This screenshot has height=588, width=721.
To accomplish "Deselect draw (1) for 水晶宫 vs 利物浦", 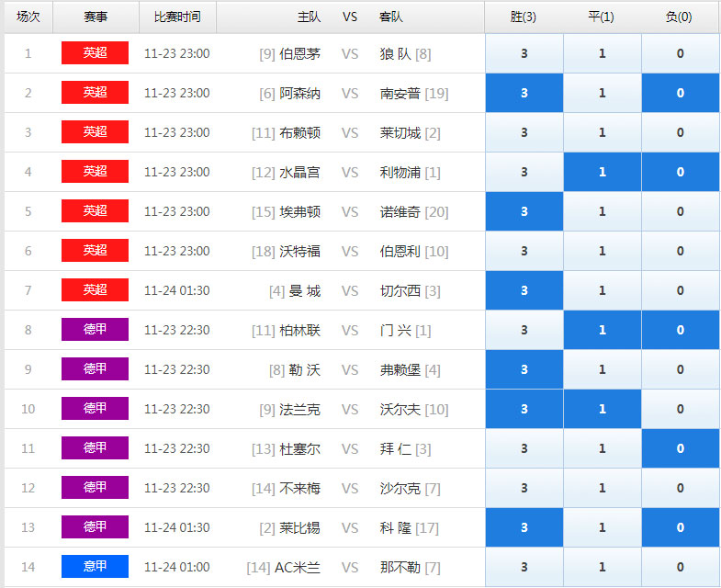I will [x=603, y=172].
